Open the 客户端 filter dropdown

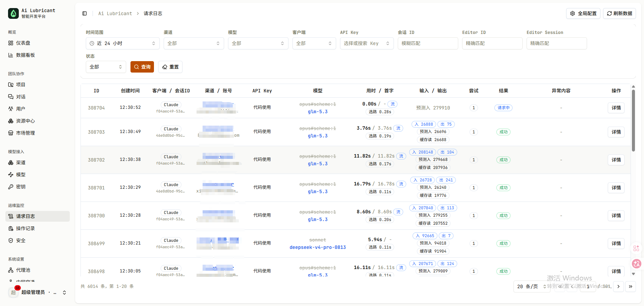click(314, 43)
